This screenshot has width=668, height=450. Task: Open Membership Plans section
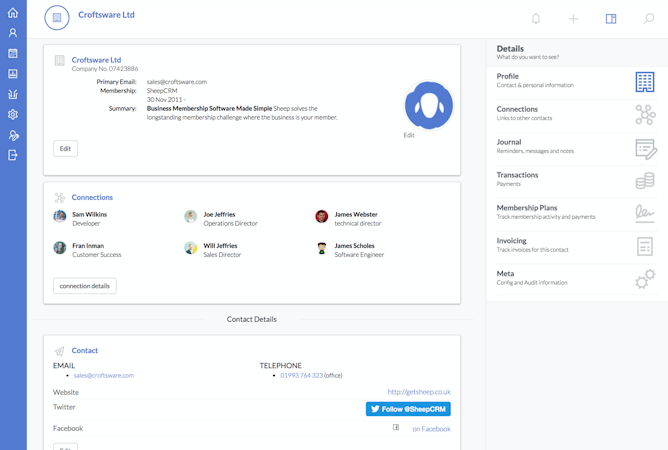pyautogui.click(x=577, y=212)
